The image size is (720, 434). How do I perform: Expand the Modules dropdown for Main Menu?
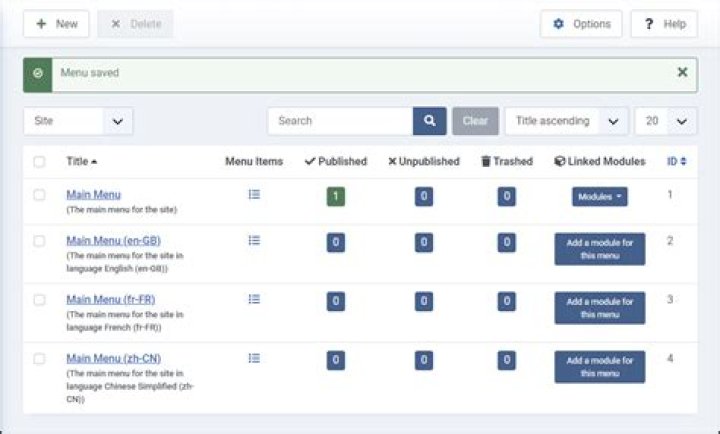pyautogui.click(x=600, y=197)
